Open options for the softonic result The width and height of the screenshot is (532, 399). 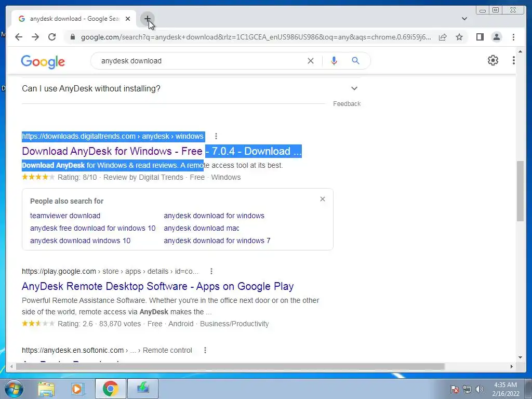coord(205,351)
